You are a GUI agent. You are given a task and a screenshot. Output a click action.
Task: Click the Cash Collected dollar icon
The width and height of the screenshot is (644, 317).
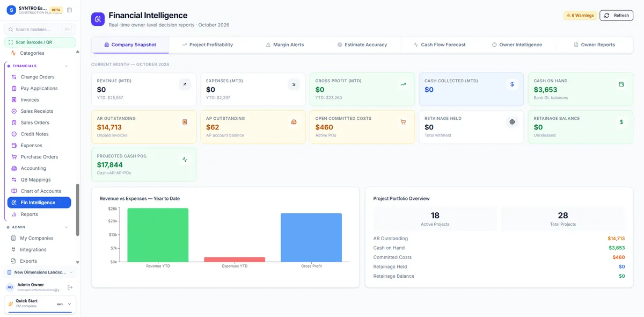coord(512,84)
